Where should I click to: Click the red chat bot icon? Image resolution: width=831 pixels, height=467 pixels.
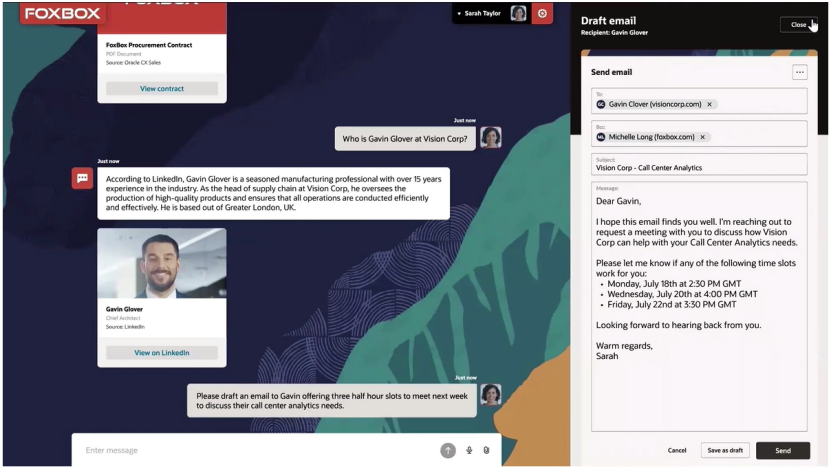(82, 178)
